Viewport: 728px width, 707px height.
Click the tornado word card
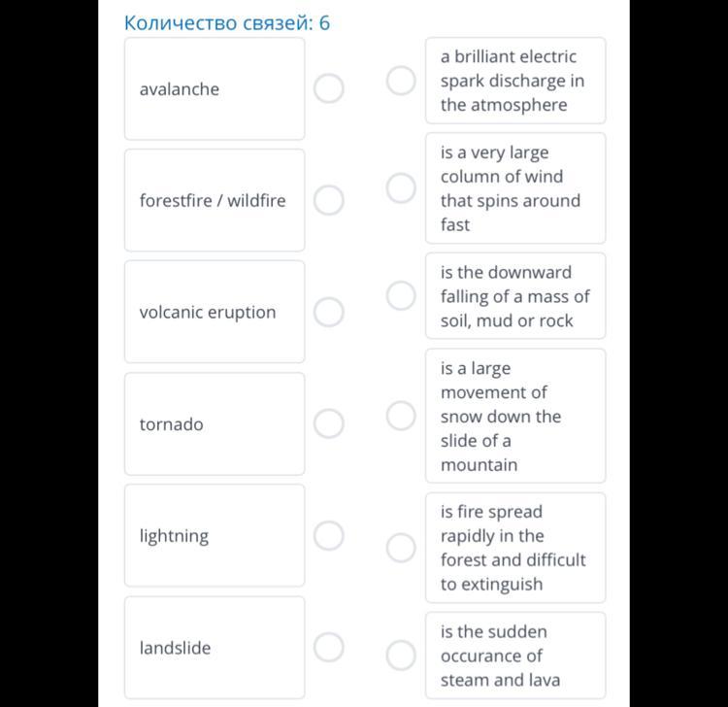pyautogui.click(x=214, y=424)
